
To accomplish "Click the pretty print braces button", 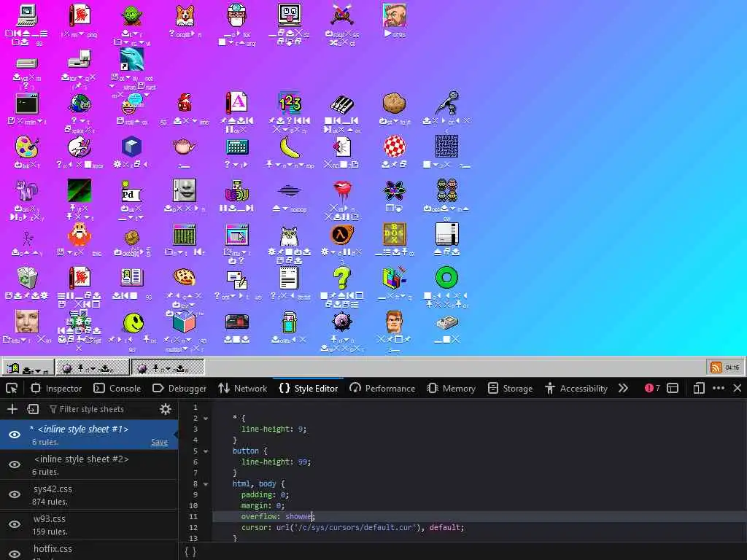I will 190,551.
